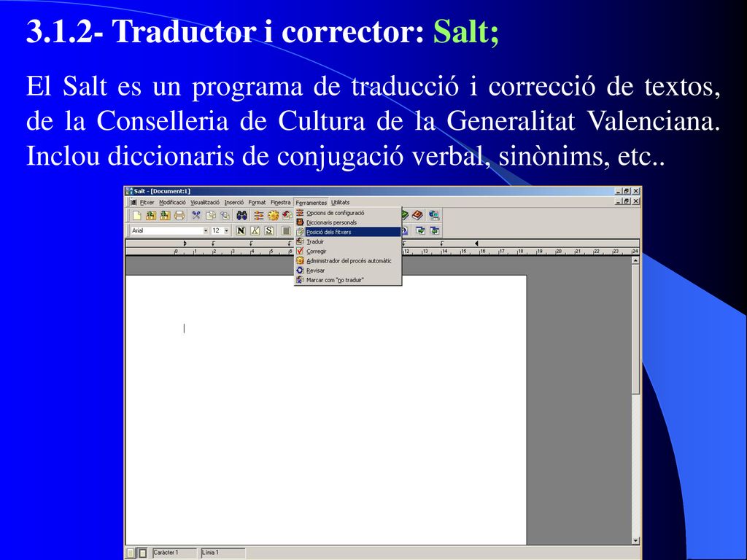Toggle italic with the K button
Image resolution: width=747 pixels, height=560 pixels.
(x=255, y=230)
